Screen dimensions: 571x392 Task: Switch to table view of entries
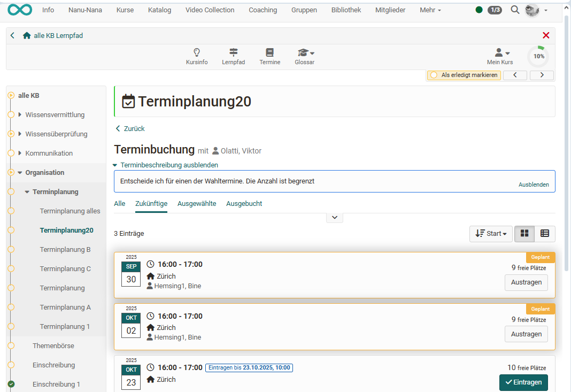pos(545,234)
